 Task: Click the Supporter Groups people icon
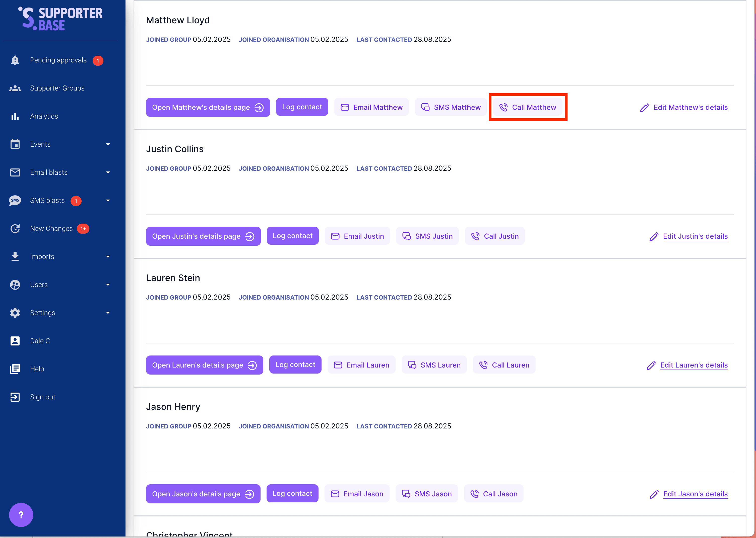[15, 88]
